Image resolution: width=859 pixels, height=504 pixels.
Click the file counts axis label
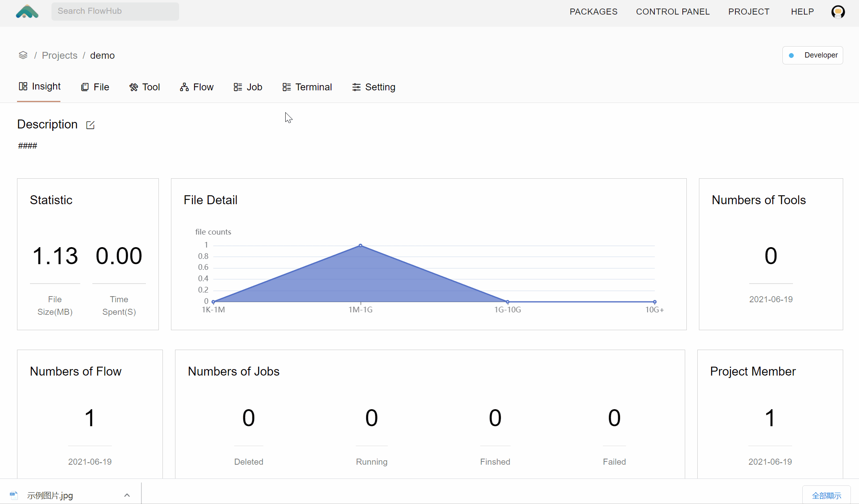[213, 232]
